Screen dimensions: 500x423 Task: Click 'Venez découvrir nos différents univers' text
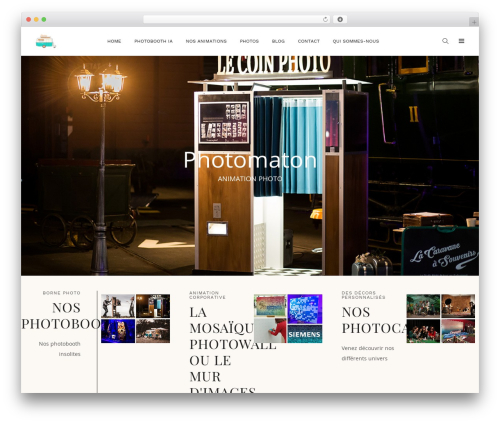pyautogui.click(x=368, y=353)
